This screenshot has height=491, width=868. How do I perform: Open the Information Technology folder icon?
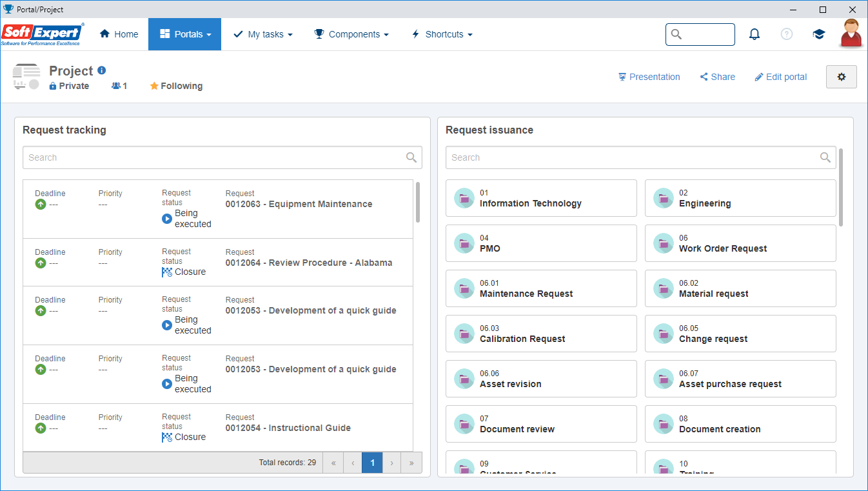pyautogui.click(x=464, y=198)
